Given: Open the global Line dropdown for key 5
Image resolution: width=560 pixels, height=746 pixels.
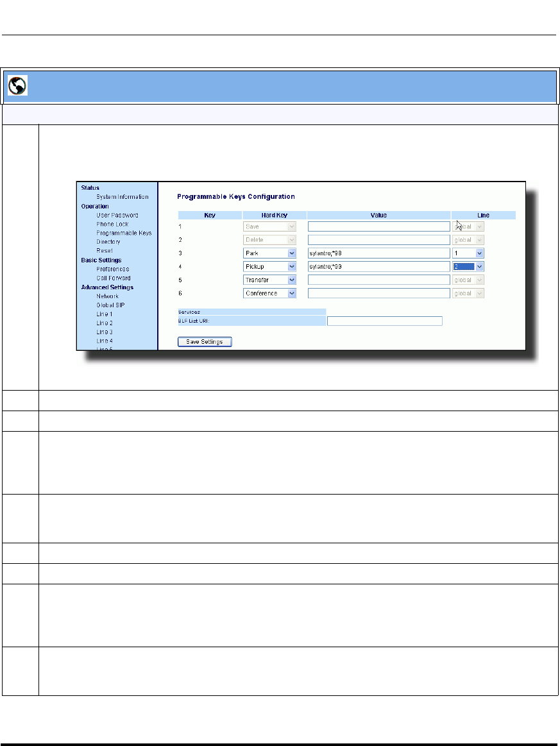Looking at the screenshot, I should 468,280.
